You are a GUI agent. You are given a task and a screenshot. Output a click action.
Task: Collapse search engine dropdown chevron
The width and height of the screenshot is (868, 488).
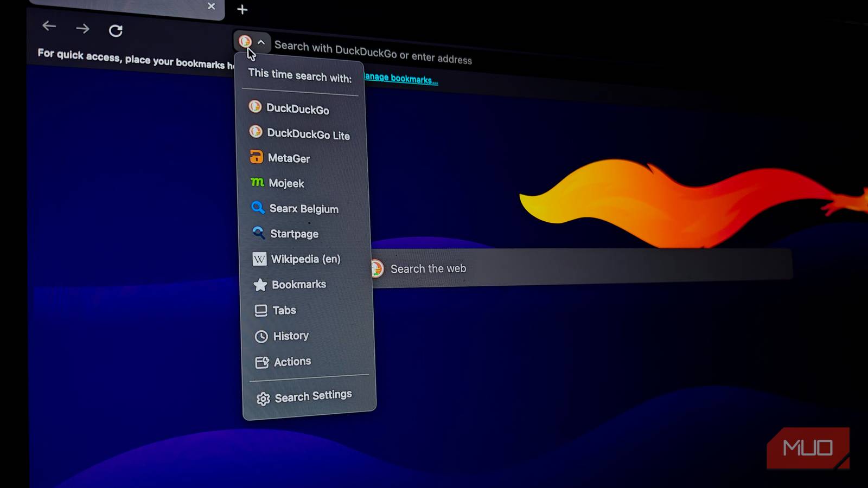pos(261,42)
